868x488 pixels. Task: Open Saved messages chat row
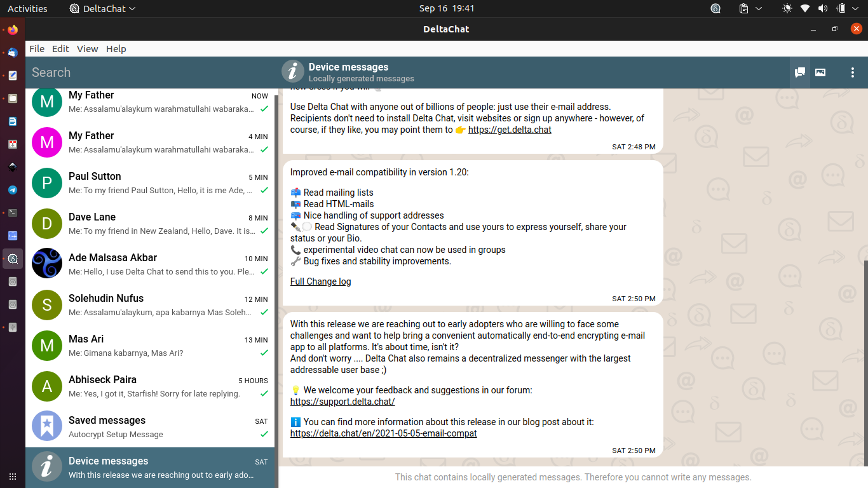pyautogui.click(x=150, y=427)
